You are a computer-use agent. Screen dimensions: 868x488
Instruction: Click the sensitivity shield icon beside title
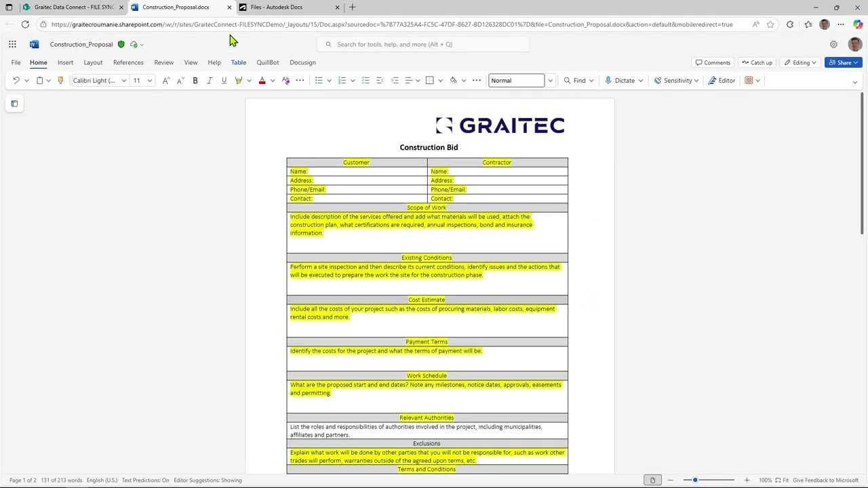pos(121,44)
